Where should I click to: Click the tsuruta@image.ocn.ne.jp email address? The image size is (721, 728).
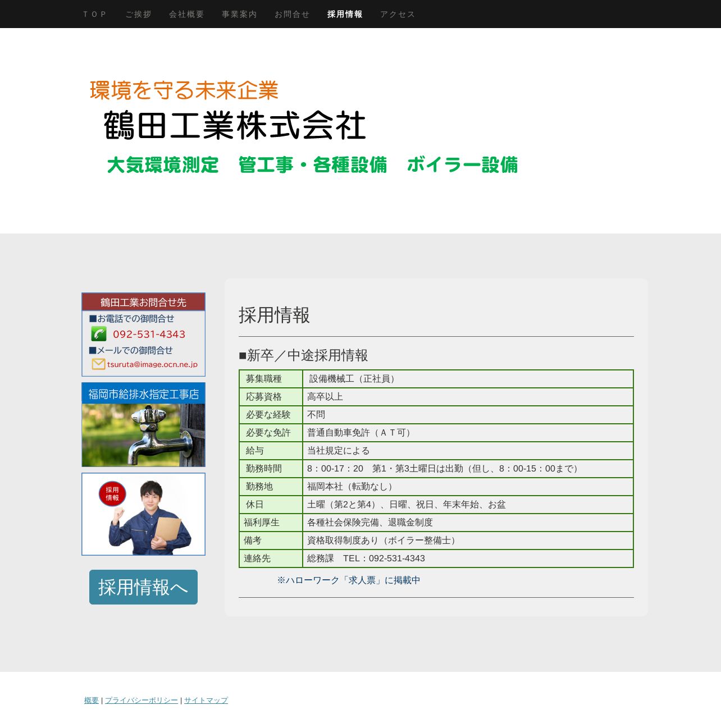(152, 364)
